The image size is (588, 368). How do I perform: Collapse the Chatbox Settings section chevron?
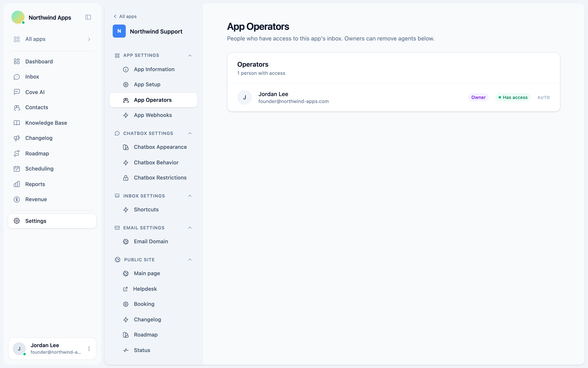click(190, 133)
